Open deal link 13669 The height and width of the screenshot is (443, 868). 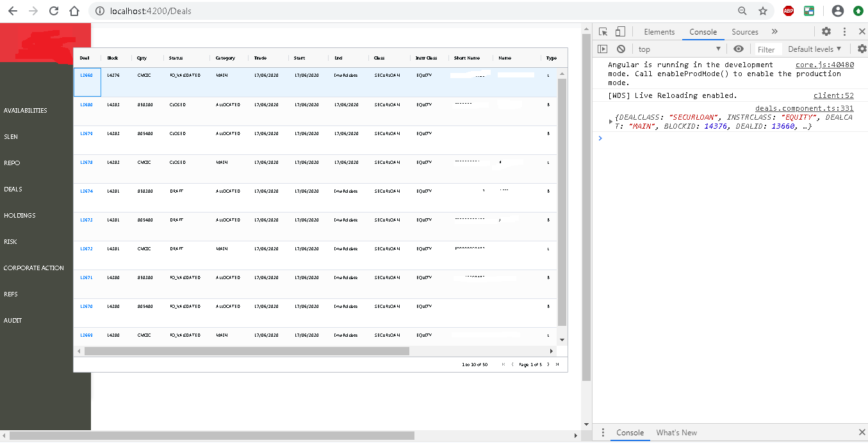pos(86,335)
